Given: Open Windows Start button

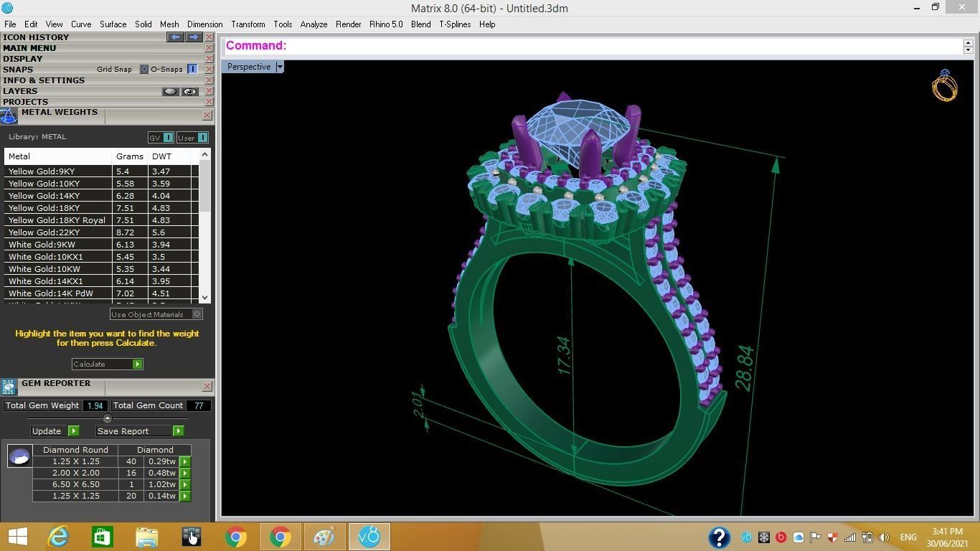Looking at the screenshot, I should click(17, 537).
